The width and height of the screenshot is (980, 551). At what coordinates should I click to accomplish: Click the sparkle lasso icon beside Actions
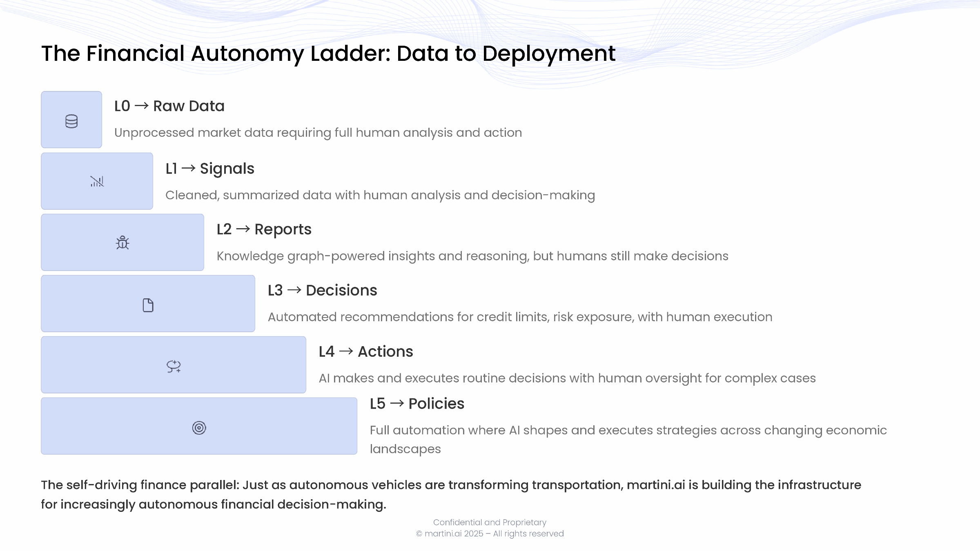tap(174, 366)
